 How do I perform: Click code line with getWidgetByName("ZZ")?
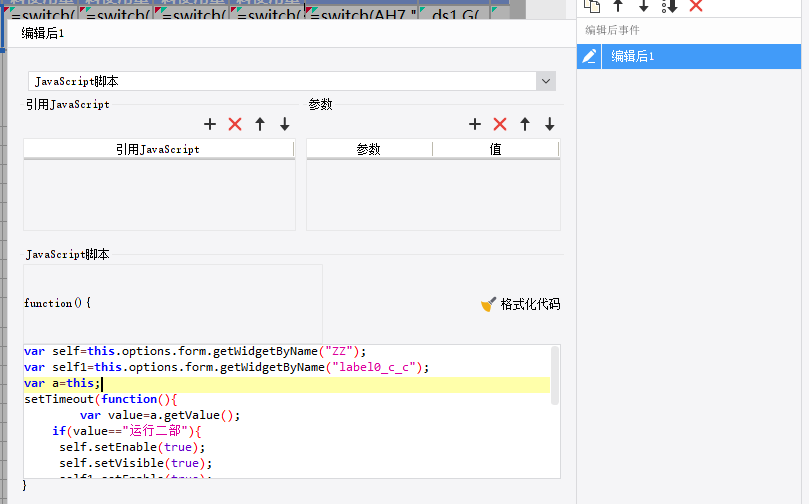(x=195, y=351)
